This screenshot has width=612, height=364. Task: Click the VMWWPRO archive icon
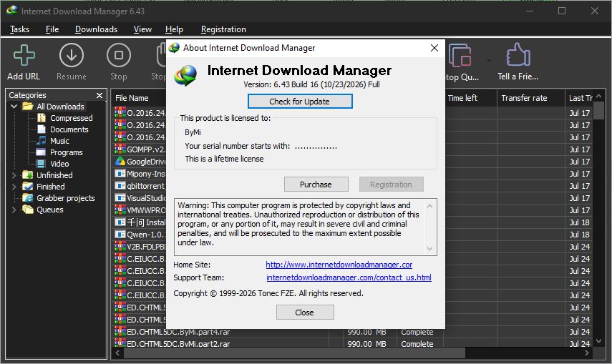120,210
